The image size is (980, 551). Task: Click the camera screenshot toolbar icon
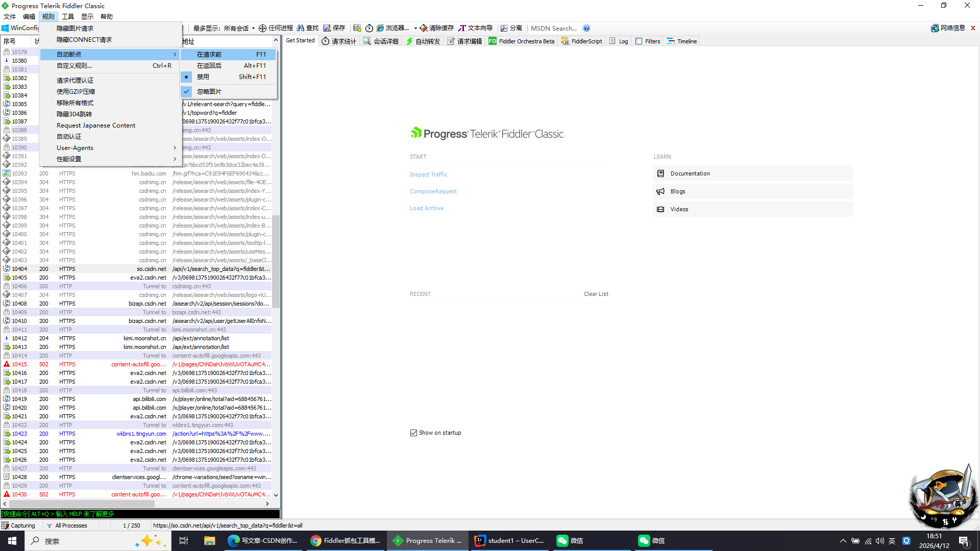[x=357, y=28]
